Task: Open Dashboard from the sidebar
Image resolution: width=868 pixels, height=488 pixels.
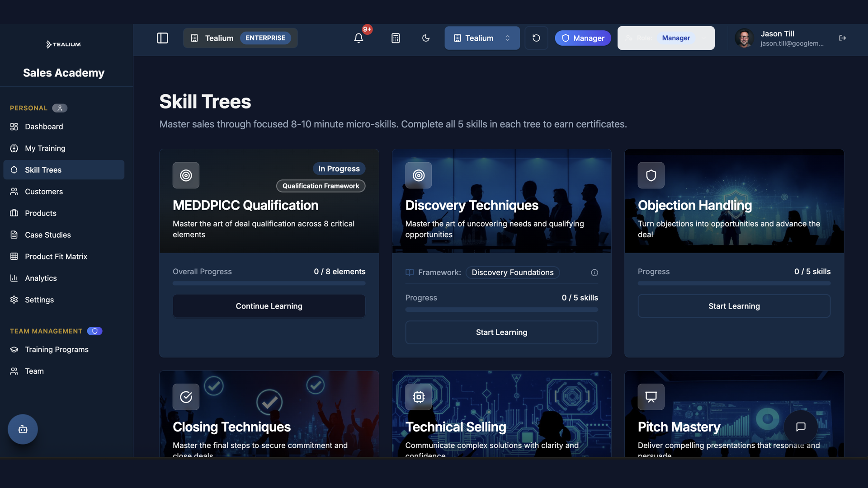Action: point(64,127)
